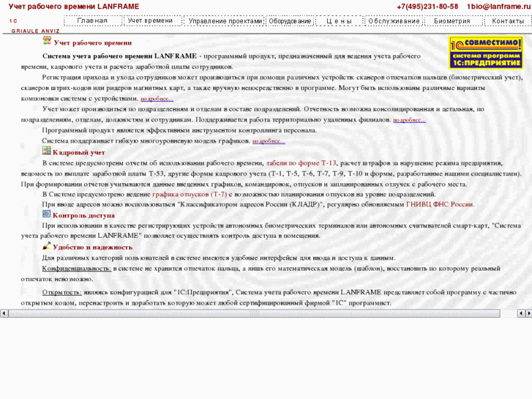532x399 pixels.
Task: Go to Управление проектами page
Action: (225, 20)
